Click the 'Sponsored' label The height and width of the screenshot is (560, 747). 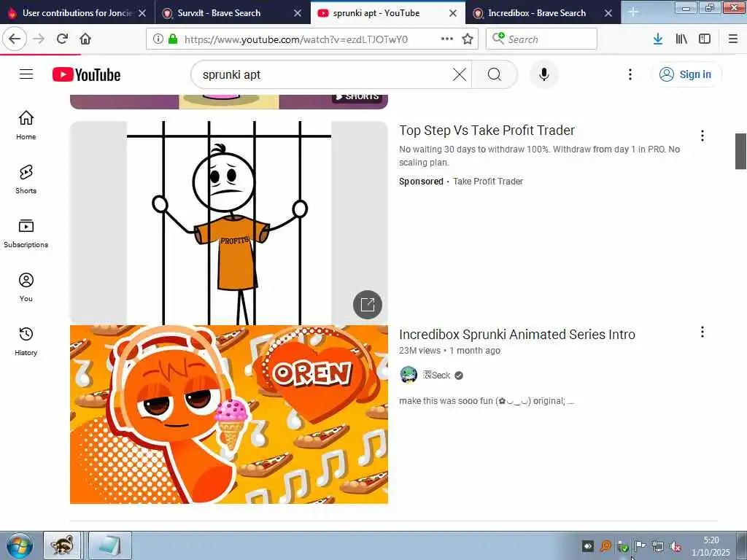point(421,181)
